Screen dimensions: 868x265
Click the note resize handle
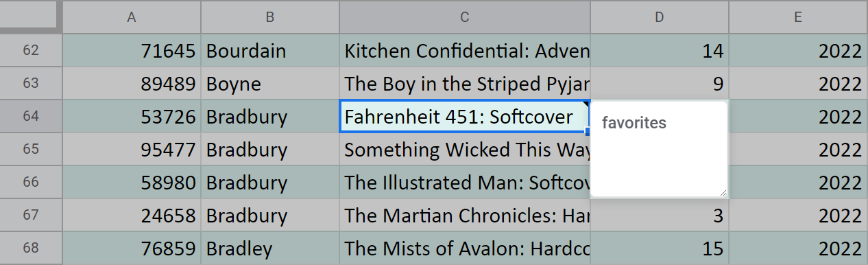[722, 192]
